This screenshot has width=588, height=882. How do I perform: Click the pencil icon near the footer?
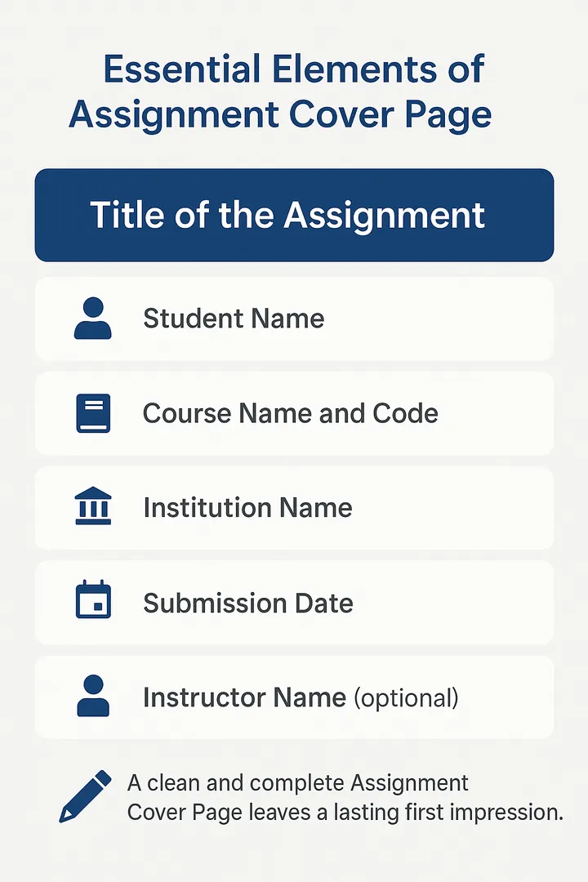pos(86,796)
